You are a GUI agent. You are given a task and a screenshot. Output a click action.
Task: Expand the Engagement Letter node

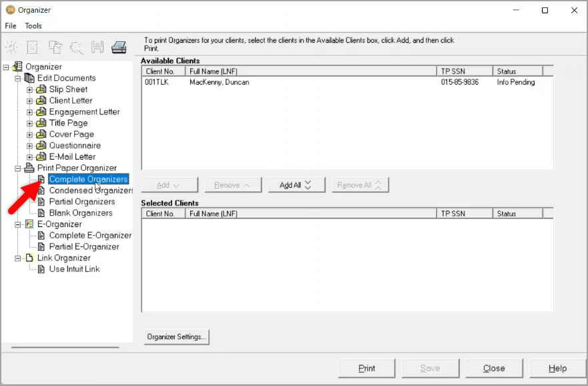click(29, 112)
